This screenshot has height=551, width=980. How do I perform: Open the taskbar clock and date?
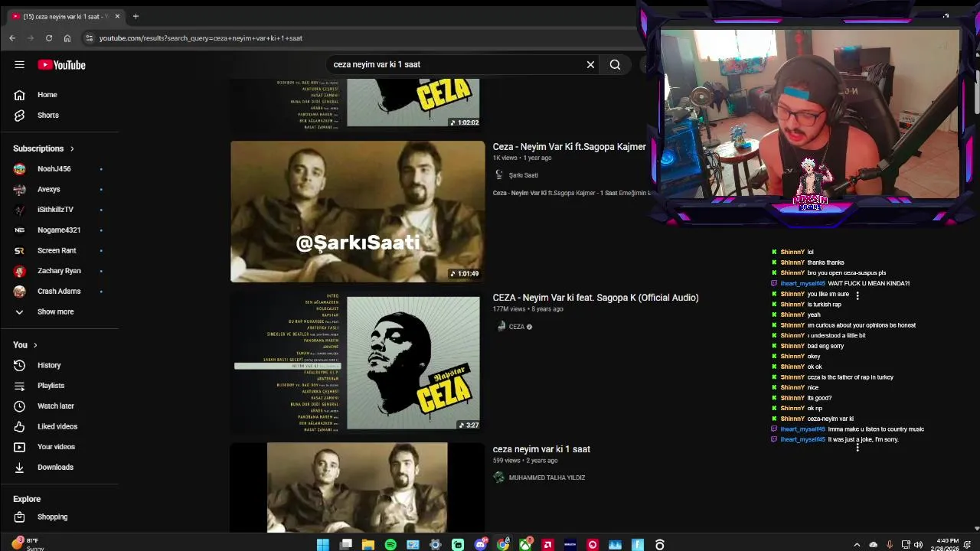pyautogui.click(x=944, y=545)
